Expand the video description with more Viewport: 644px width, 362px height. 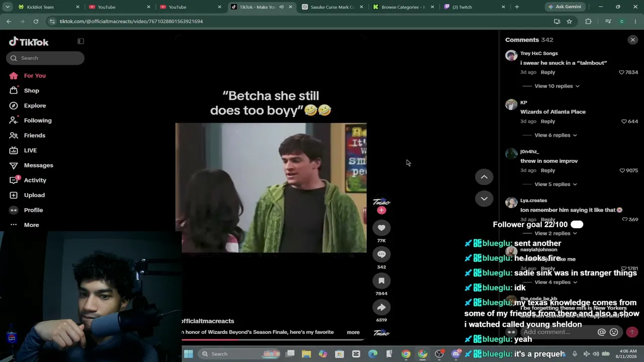(x=353, y=332)
